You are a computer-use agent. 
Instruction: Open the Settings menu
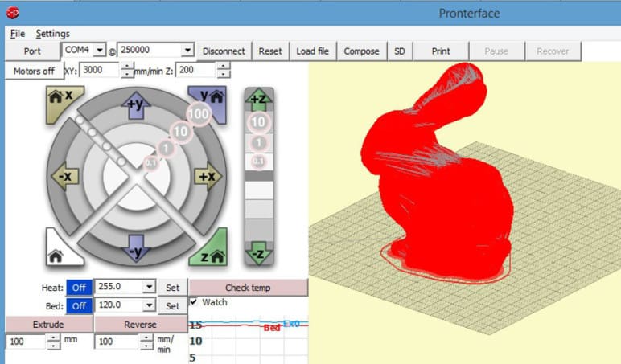pos(52,34)
